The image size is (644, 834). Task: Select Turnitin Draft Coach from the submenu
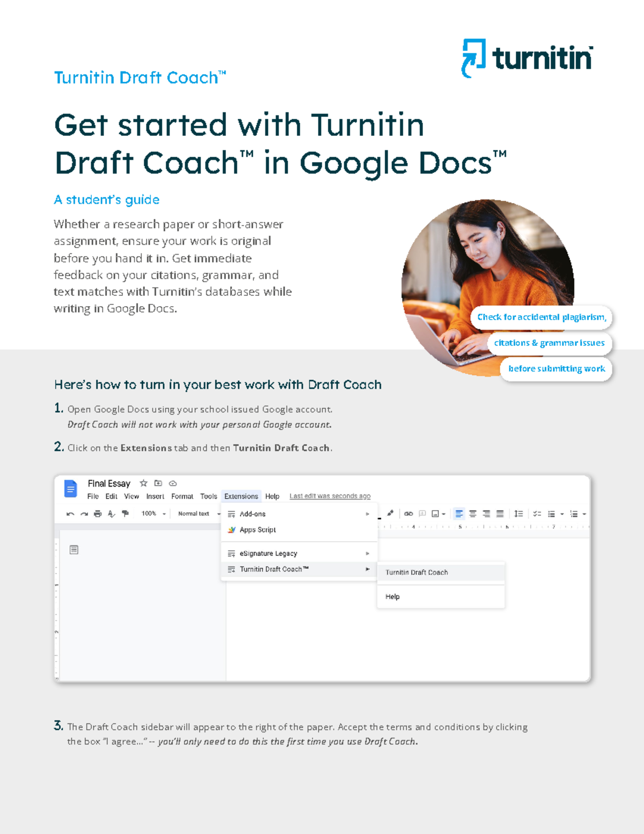tap(416, 572)
